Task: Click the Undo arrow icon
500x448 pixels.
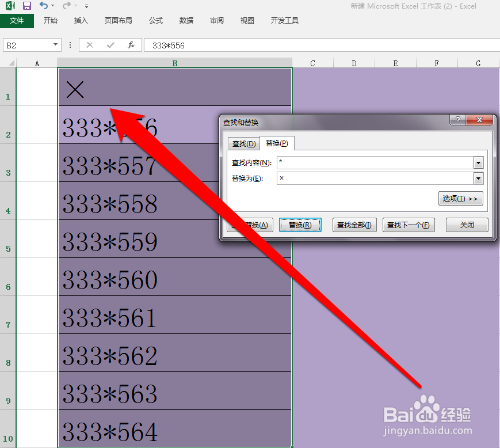Action: pyautogui.click(x=43, y=5)
